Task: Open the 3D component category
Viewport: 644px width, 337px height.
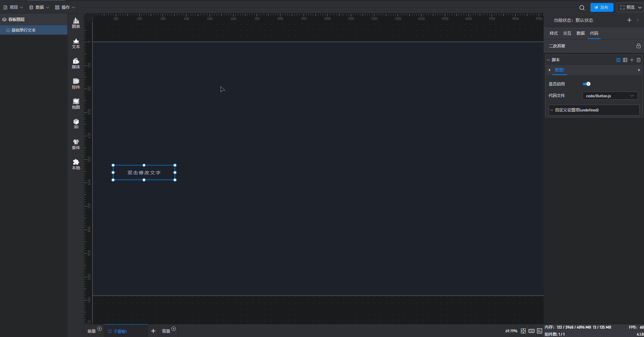Action: (x=76, y=124)
